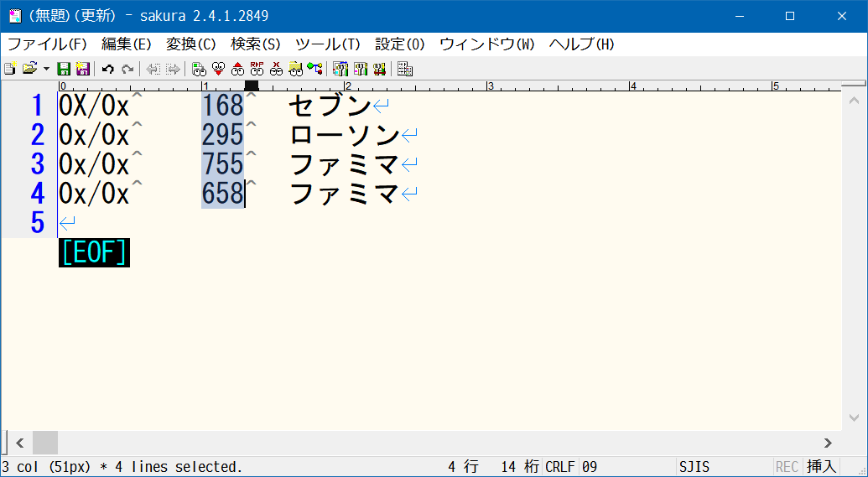Viewport: 868px width, 477px height.
Task: Click character code '09' in status bar
Action: point(590,466)
